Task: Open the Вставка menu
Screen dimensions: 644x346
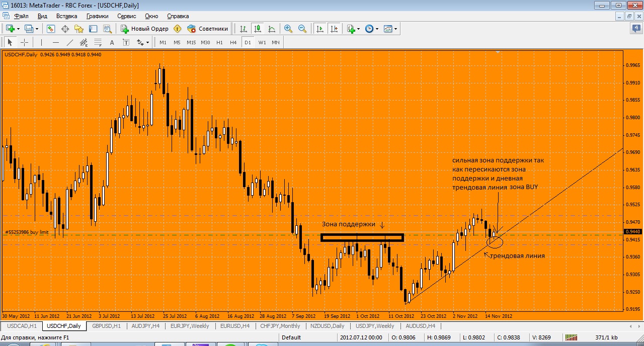Action: coord(67,16)
